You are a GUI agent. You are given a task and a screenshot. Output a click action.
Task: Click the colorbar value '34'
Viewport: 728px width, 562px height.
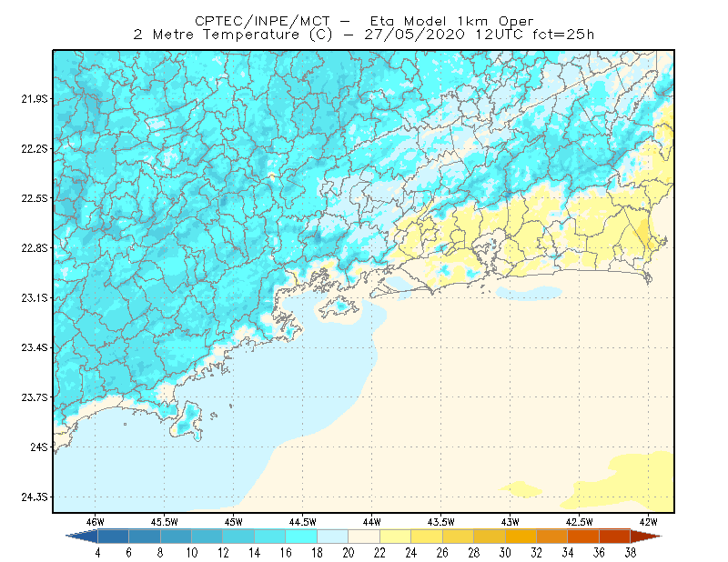pyautogui.click(x=568, y=553)
